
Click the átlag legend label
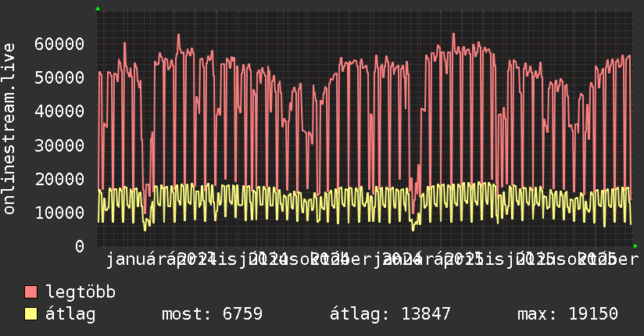[x=70, y=313]
